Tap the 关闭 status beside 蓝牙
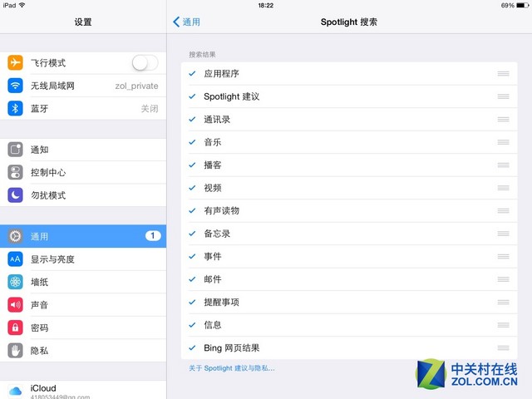532x399 pixels. pyautogui.click(x=150, y=109)
